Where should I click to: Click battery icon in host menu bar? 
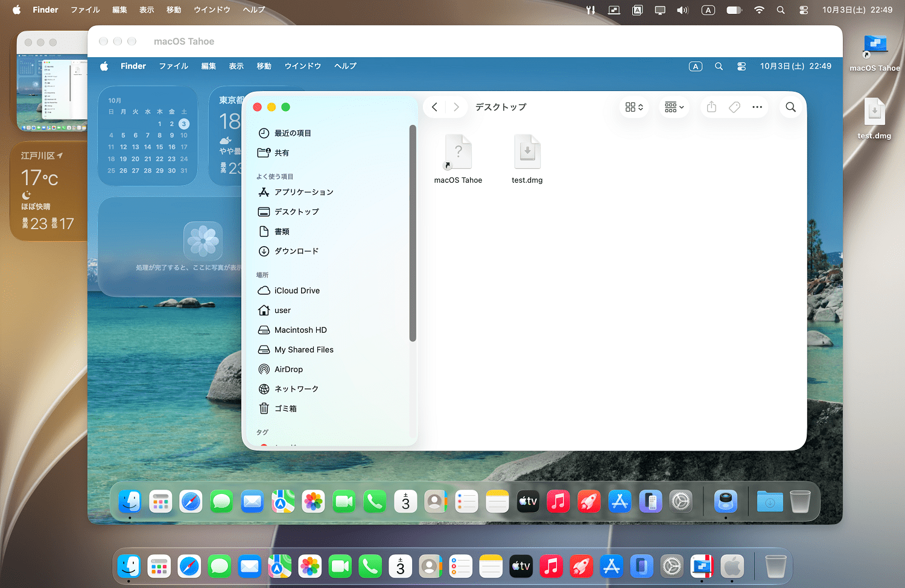pyautogui.click(x=734, y=10)
